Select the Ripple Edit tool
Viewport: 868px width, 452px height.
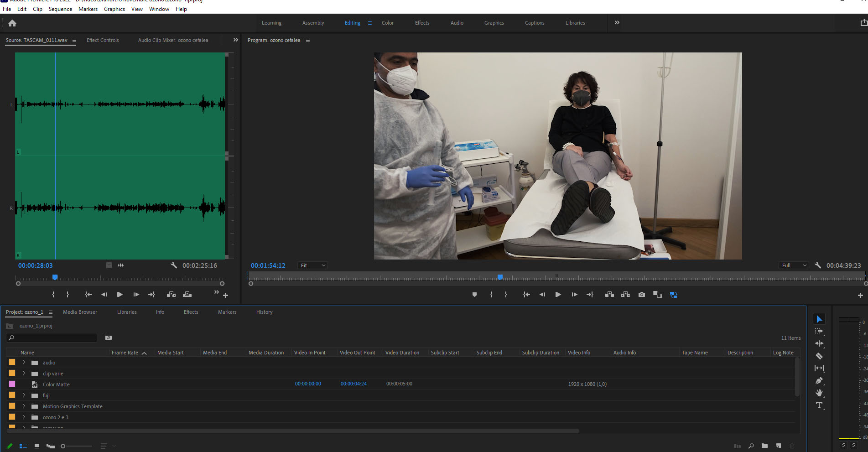click(819, 343)
